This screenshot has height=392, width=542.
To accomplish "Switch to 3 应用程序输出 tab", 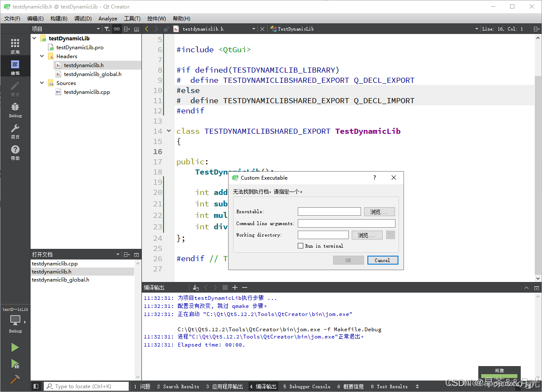I will click(x=224, y=386).
